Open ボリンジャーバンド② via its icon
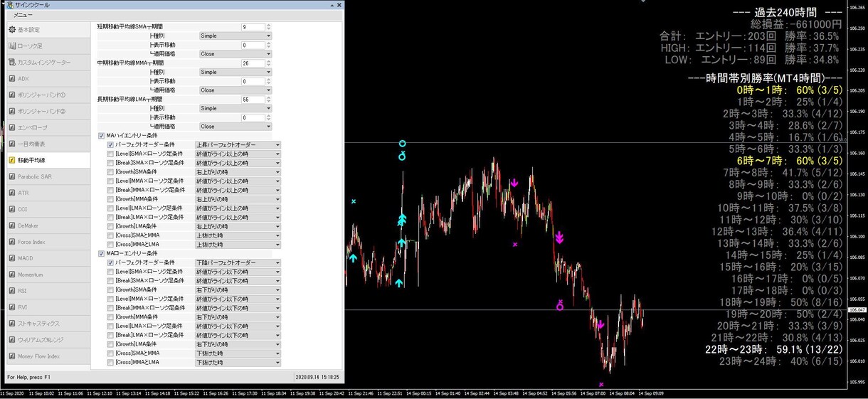This screenshot has height=399, width=868. click(x=12, y=111)
